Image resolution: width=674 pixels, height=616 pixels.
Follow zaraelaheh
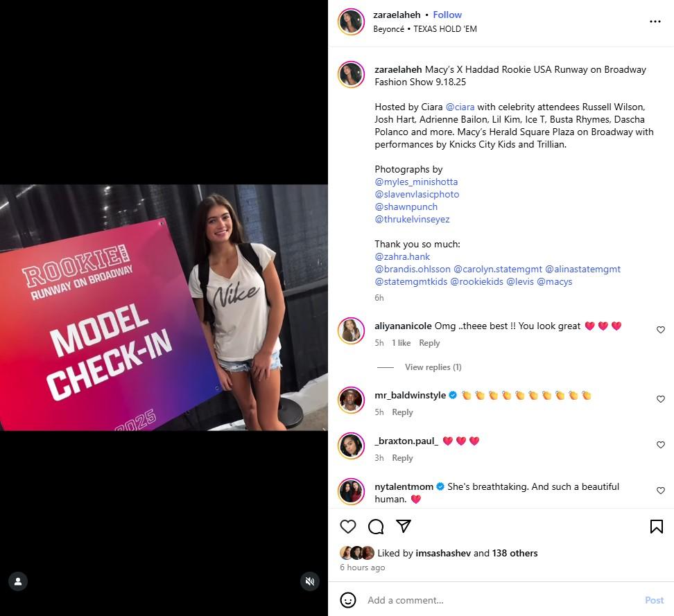[x=447, y=15]
